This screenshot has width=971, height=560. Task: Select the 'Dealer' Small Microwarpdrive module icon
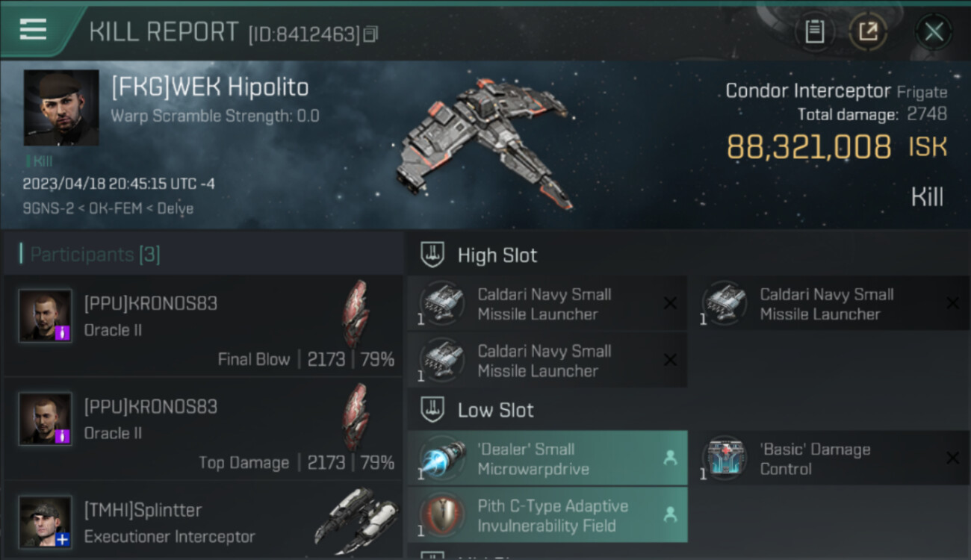point(442,459)
